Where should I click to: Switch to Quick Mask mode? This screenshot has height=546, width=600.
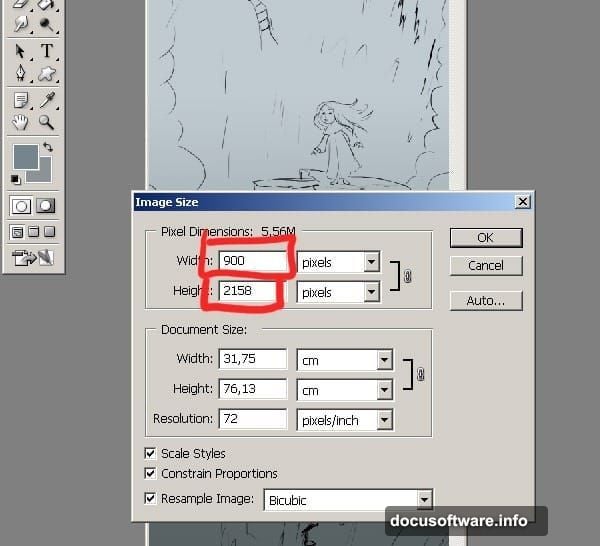(46, 206)
